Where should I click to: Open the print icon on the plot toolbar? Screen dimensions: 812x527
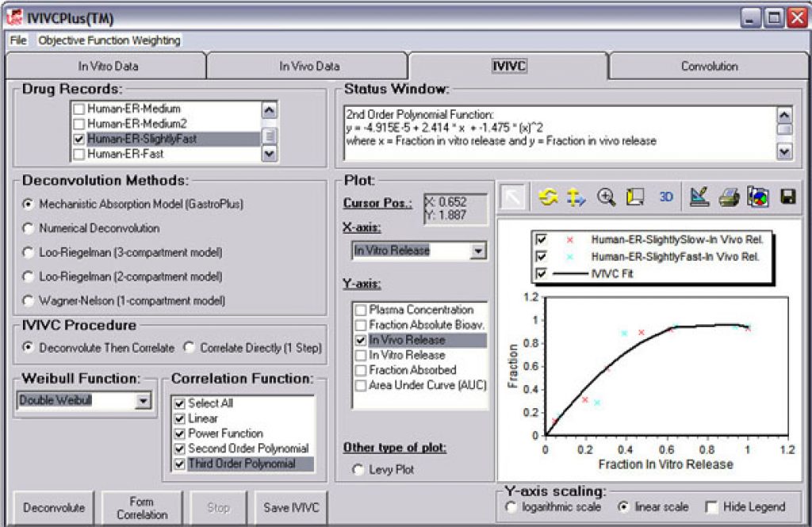pyautogui.click(x=728, y=197)
